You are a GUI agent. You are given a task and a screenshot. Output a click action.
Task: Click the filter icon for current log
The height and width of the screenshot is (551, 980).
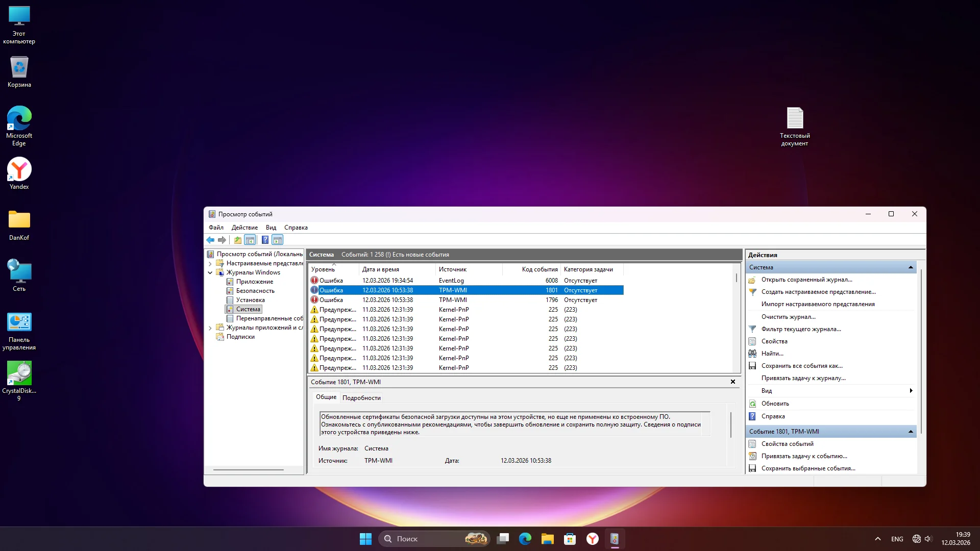pyautogui.click(x=752, y=329)
